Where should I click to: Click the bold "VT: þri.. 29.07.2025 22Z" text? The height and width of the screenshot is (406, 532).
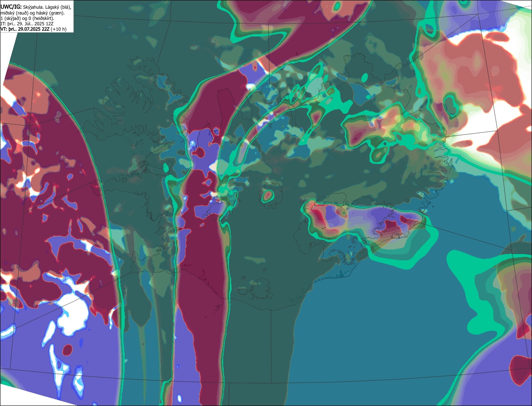click(25, 29)
